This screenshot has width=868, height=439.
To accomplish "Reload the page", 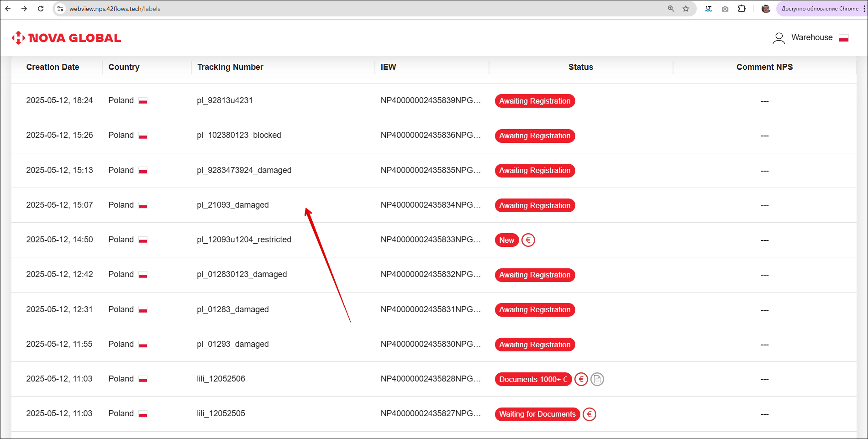I will coord(41,9).
